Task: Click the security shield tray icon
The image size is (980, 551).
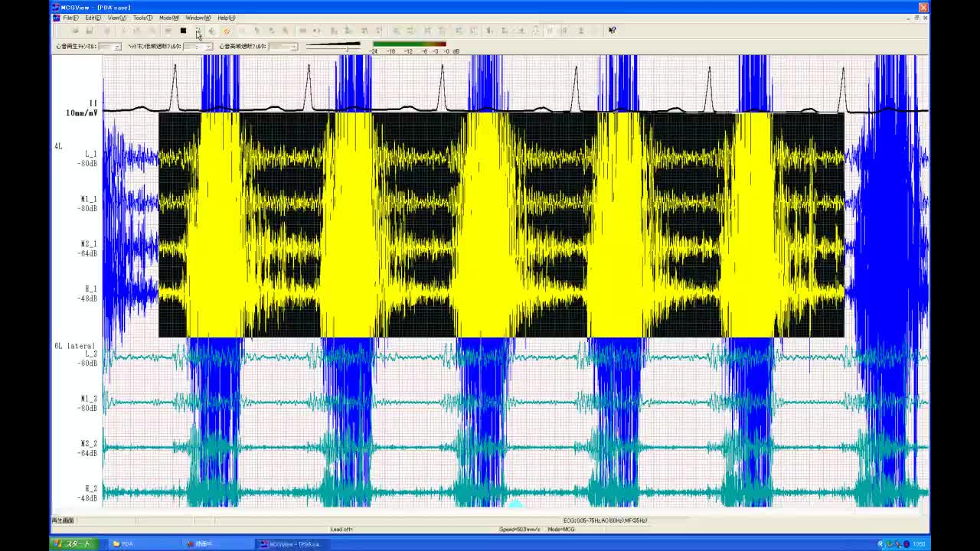Action: (906, 544)
